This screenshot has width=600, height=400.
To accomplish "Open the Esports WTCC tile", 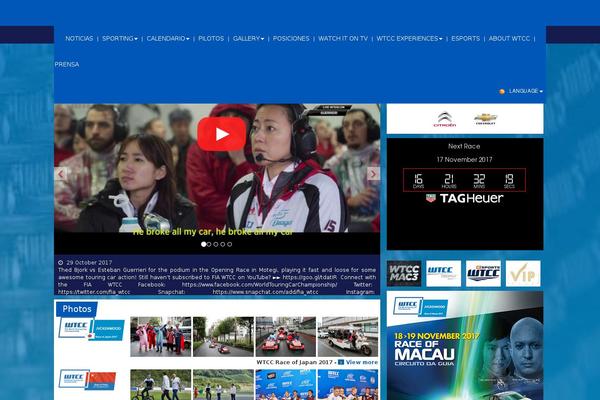I will tap(483, 274).
